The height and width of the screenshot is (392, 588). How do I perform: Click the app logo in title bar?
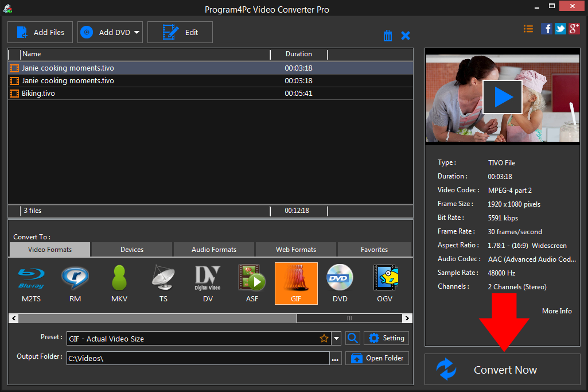point(7,8)
